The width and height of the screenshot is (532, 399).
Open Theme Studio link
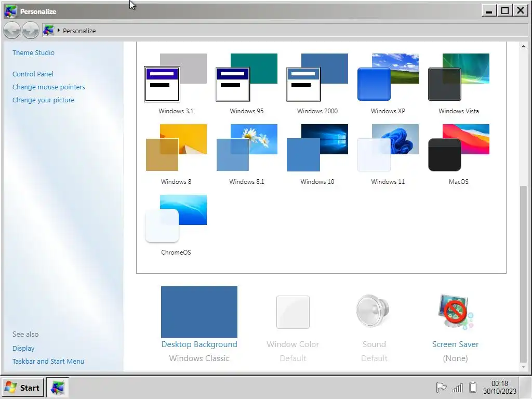pyautogui.click(x=33, y=52)
